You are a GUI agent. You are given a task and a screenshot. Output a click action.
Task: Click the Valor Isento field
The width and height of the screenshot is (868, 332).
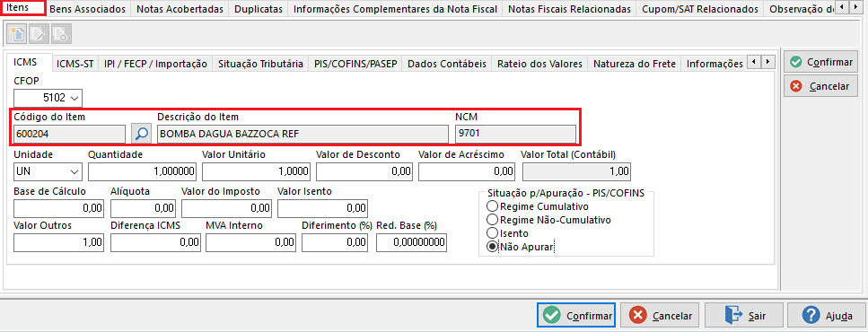tap(323, 208)
